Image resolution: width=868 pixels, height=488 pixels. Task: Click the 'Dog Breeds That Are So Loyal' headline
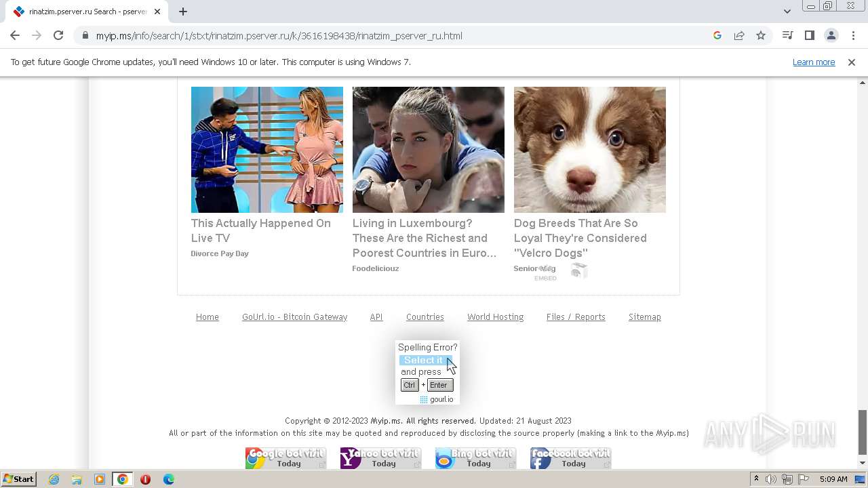[580, 238]
